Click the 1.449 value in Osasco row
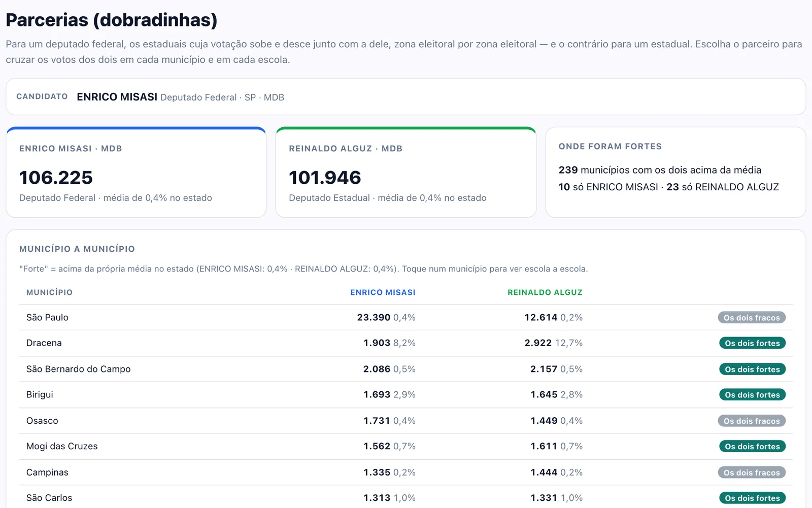The image size is (812, 508). (x=544, y=421)
